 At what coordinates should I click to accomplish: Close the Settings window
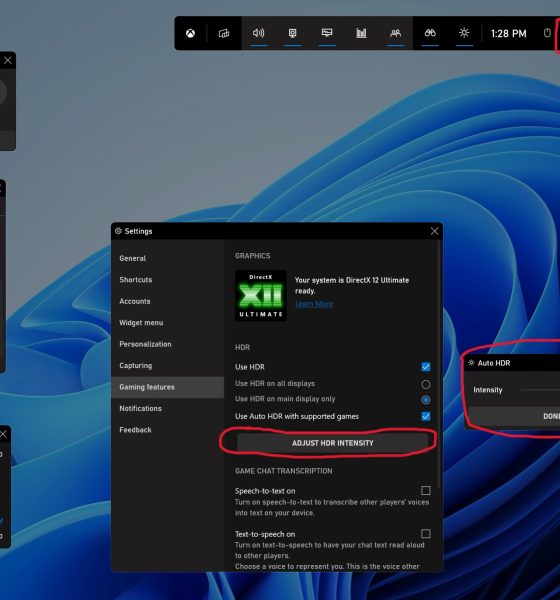point(434,231)
